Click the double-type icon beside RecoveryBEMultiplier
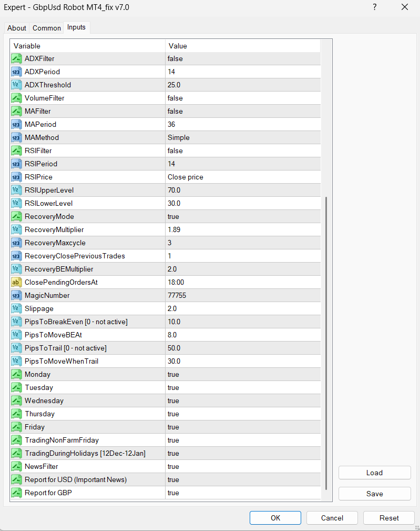Image resolution: width=420 pixels, height=531 pixels. pyautogui.click(x=16, y=269)
